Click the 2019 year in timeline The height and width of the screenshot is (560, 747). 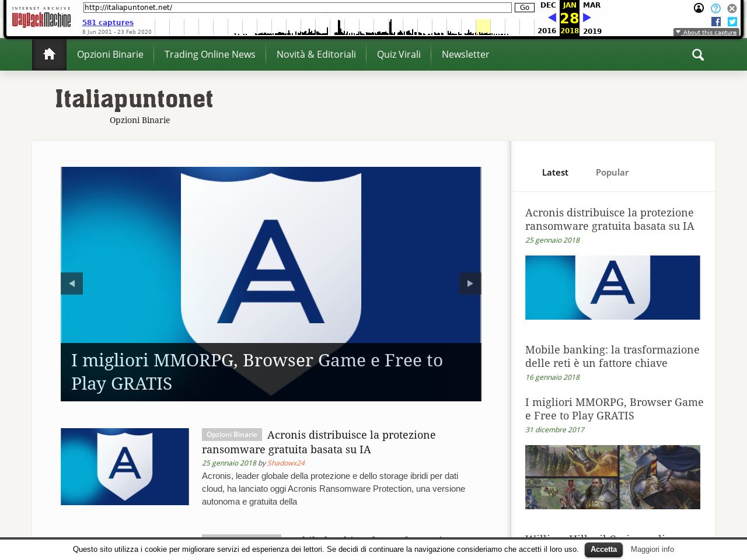coord(592,32)
